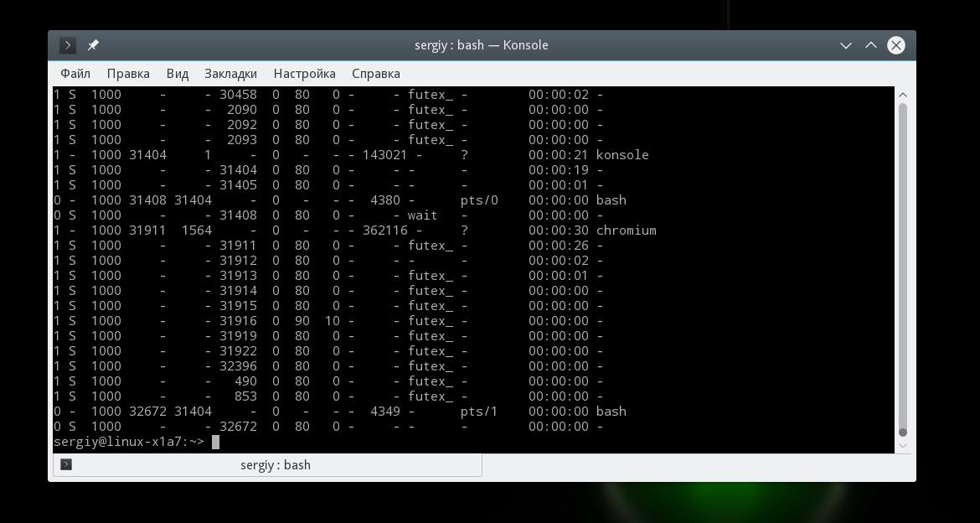
Task: Click the 1564 parent PID value
Action: pos(197,230)
